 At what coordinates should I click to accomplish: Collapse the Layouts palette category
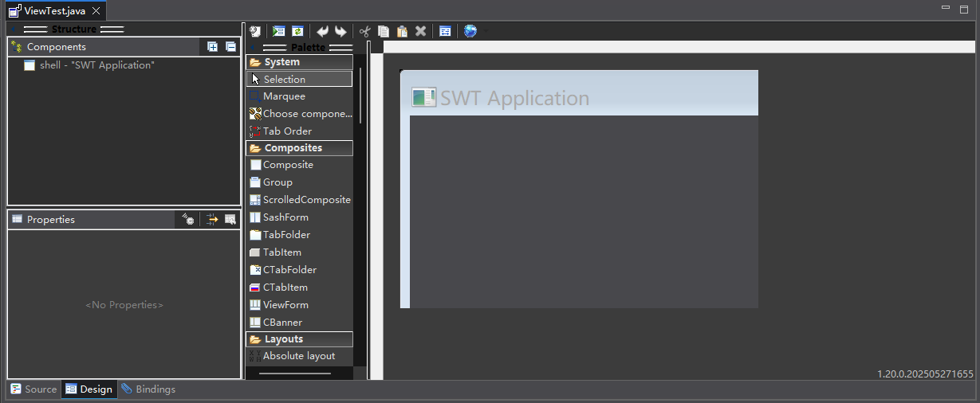click(299, 339)
